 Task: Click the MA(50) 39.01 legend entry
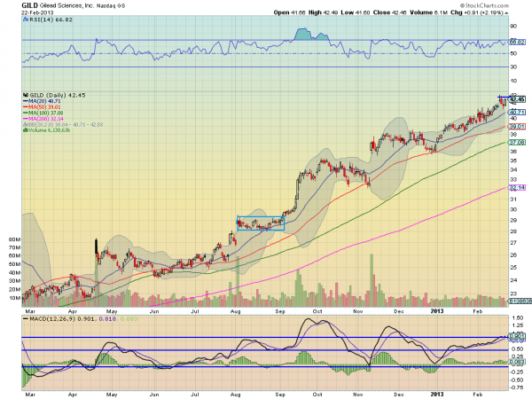(x=42, y=107)
